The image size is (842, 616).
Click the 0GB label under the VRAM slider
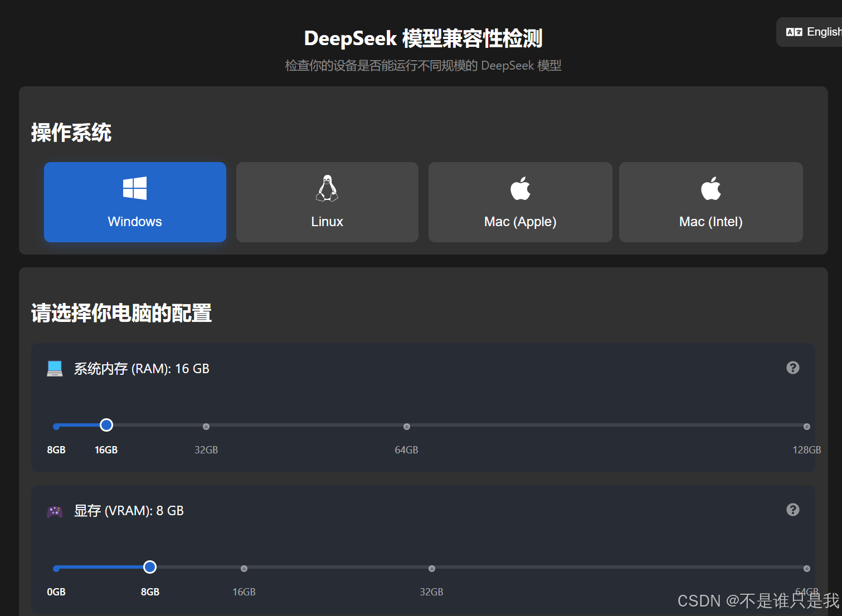point(56,592)
